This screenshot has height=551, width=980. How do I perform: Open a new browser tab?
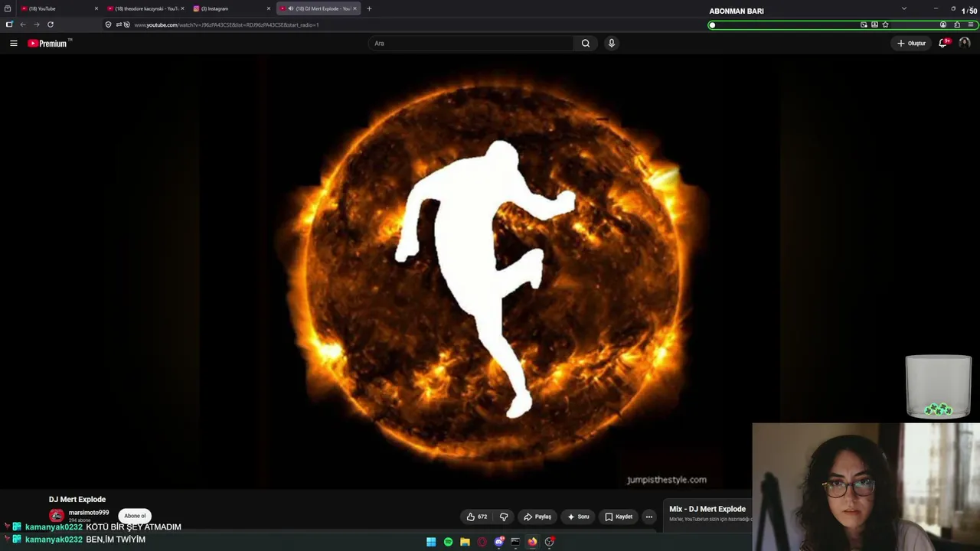pyautogui.click(x=369, y=8)
